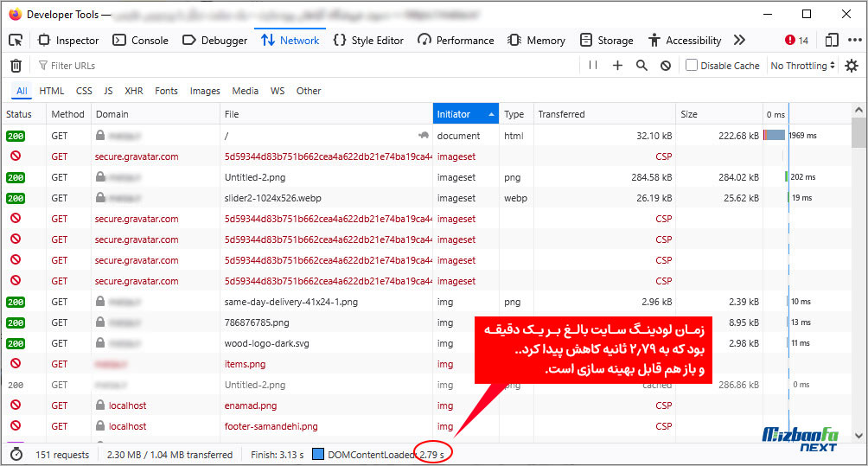
Task: Filter requests by HTML
Action: (x=52, y=91)
